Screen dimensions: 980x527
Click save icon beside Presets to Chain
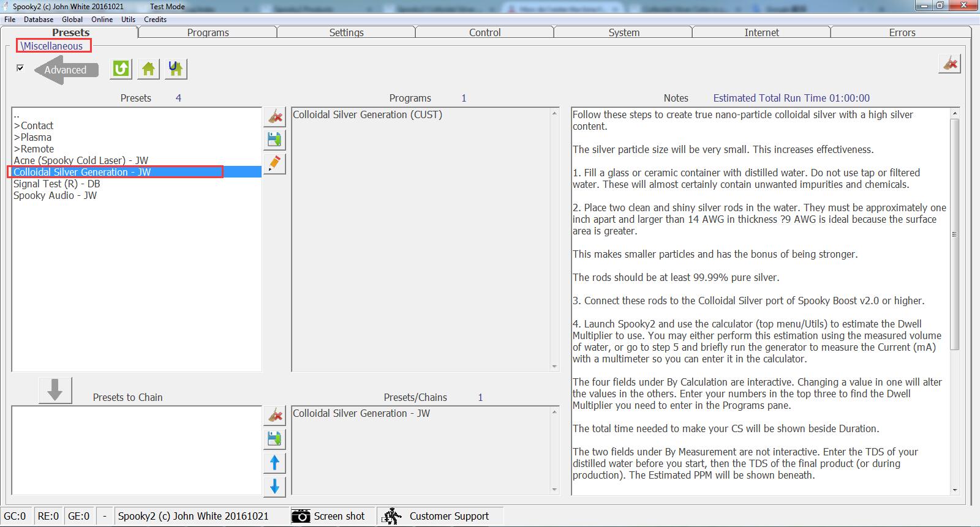pyautogui.click(x=274, y=439)
